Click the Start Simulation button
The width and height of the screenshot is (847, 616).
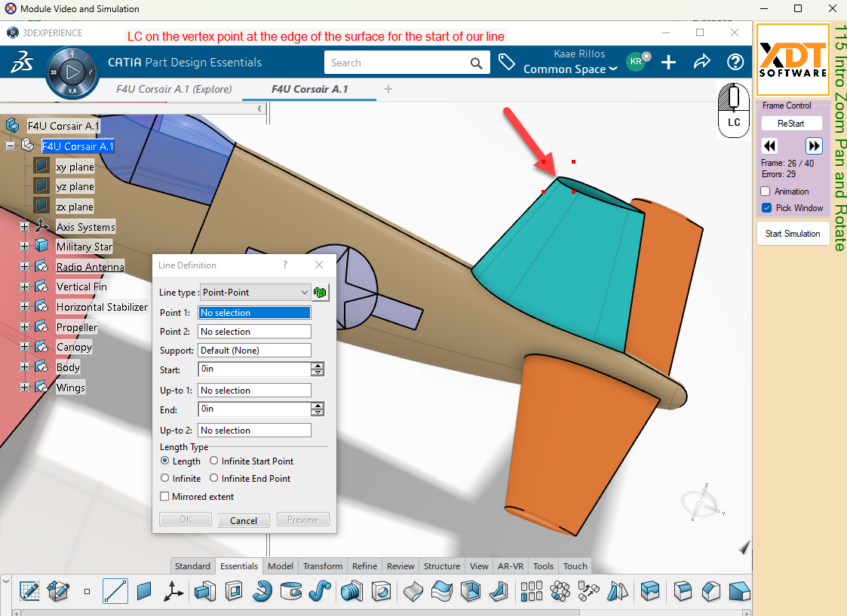[793, 234]
